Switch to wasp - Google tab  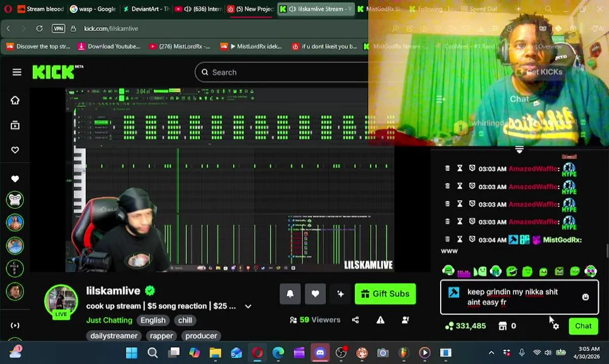point(93,9)
